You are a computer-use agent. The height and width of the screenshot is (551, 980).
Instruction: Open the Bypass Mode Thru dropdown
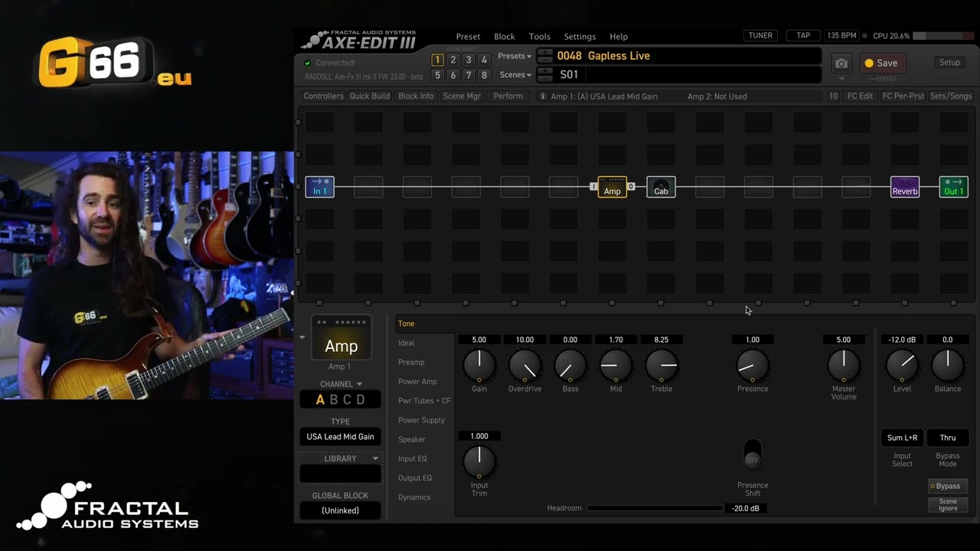(948, 438)
